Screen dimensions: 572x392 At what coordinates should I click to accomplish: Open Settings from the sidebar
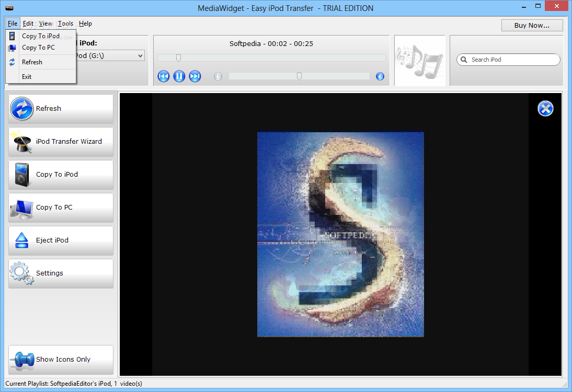point(61,273)
